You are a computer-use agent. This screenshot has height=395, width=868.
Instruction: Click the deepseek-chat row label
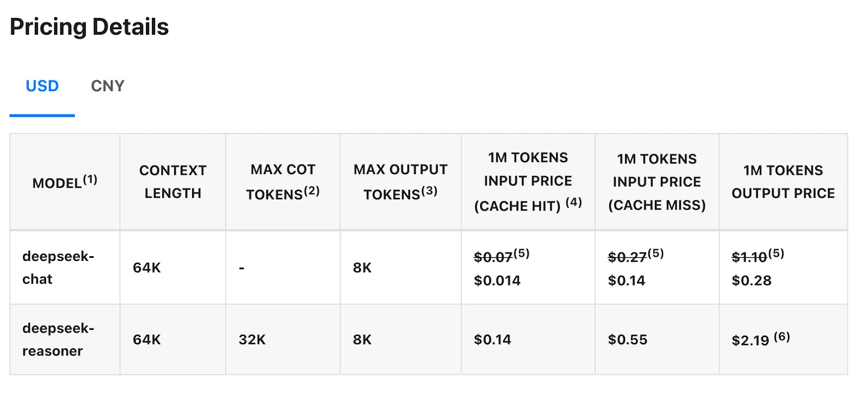click(58, 267)
